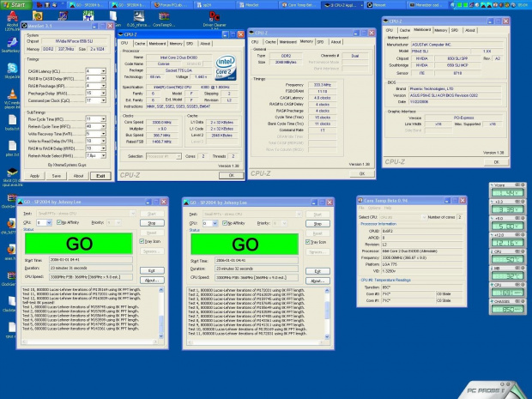Select the CoreTemp9 archive desktop icon

click(x=164, y=17)
